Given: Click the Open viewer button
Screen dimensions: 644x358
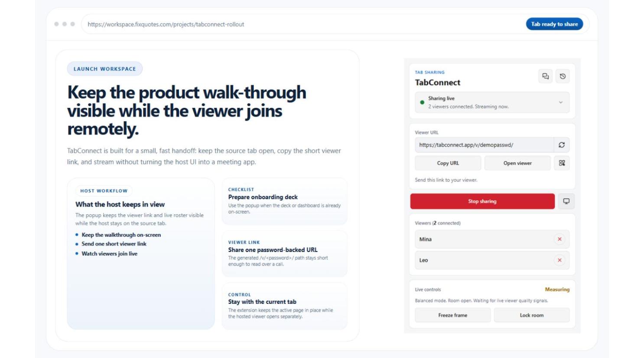Looking at the screenshot, I should click(517, 163).
